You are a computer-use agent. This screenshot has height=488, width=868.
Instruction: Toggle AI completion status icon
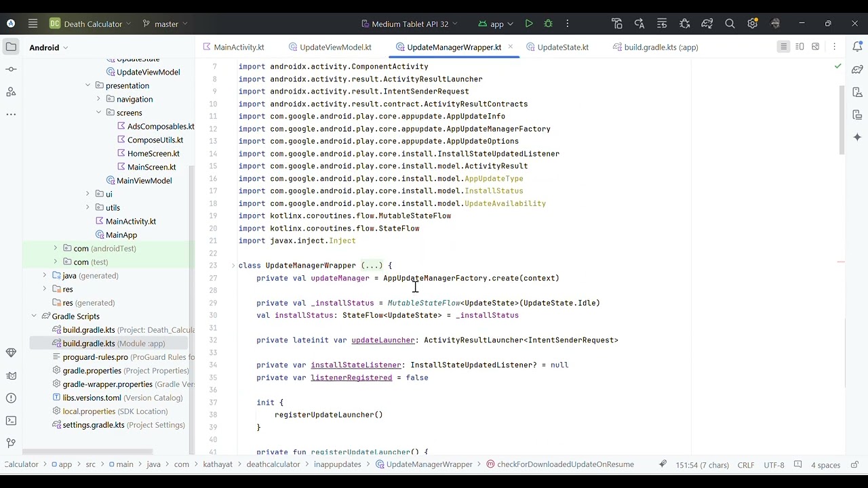click(x=663, y=464)
